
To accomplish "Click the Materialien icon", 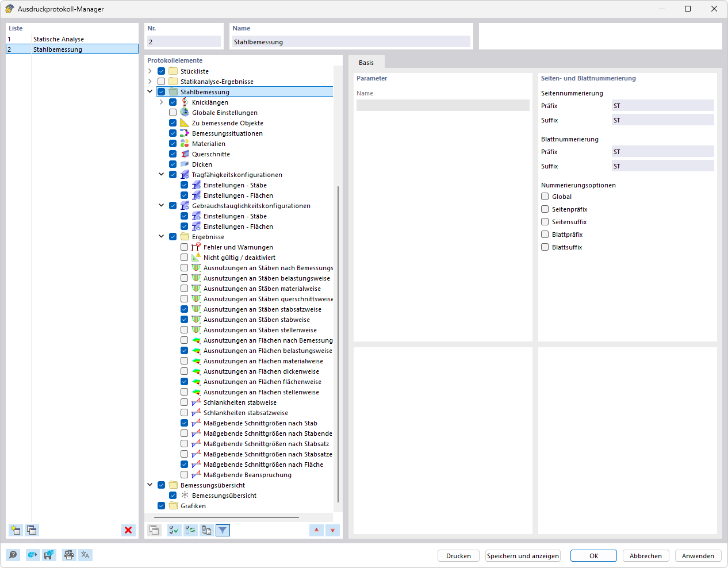I will click(185, 144).
